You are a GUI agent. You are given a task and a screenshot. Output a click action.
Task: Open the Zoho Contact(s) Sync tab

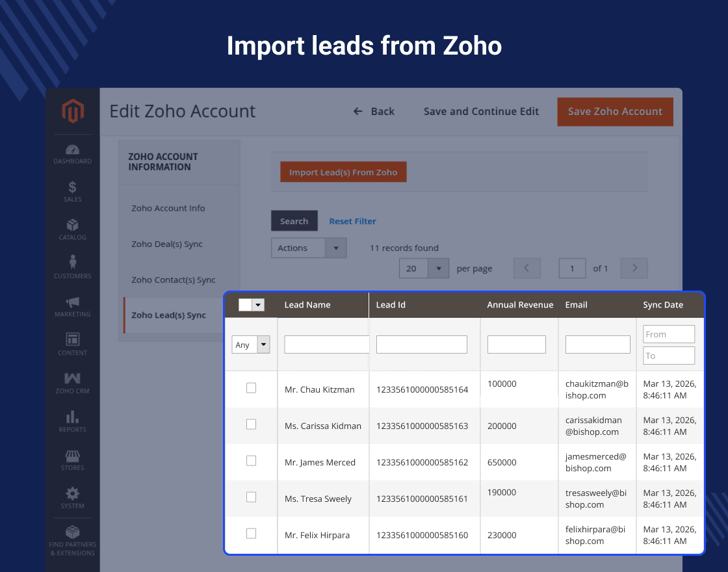173,280
